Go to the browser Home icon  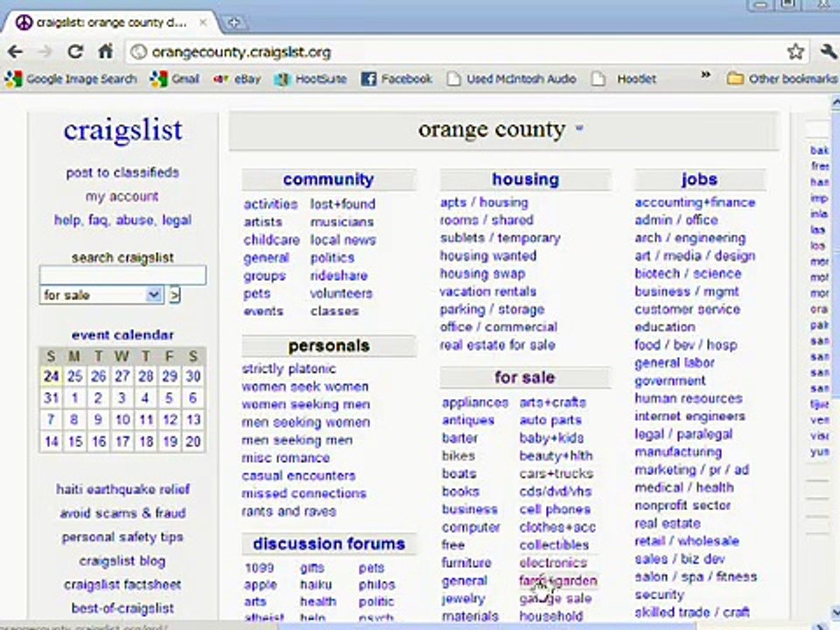106,52
